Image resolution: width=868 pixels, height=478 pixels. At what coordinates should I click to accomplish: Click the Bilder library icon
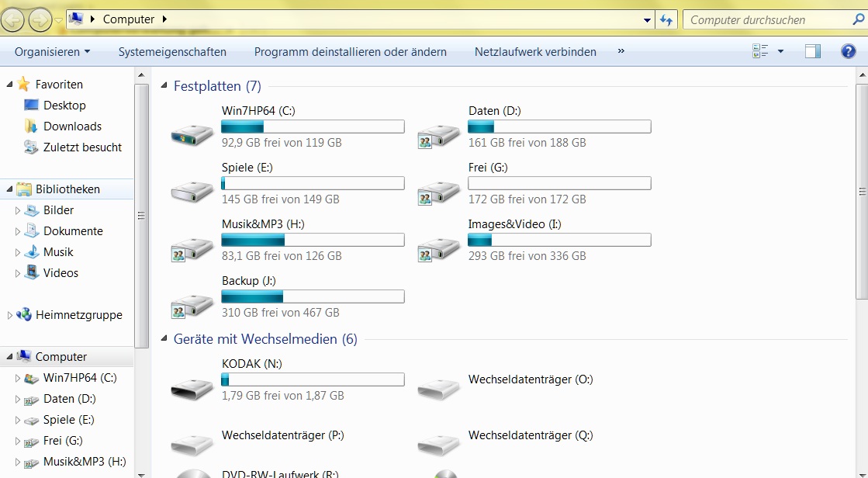(32, 210)
